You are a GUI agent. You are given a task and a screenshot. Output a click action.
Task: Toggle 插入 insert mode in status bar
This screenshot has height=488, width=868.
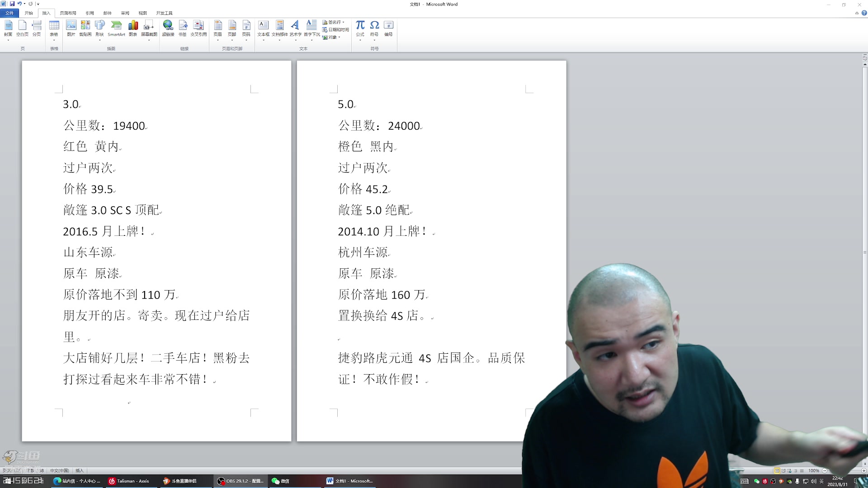[x=80, y=470]
